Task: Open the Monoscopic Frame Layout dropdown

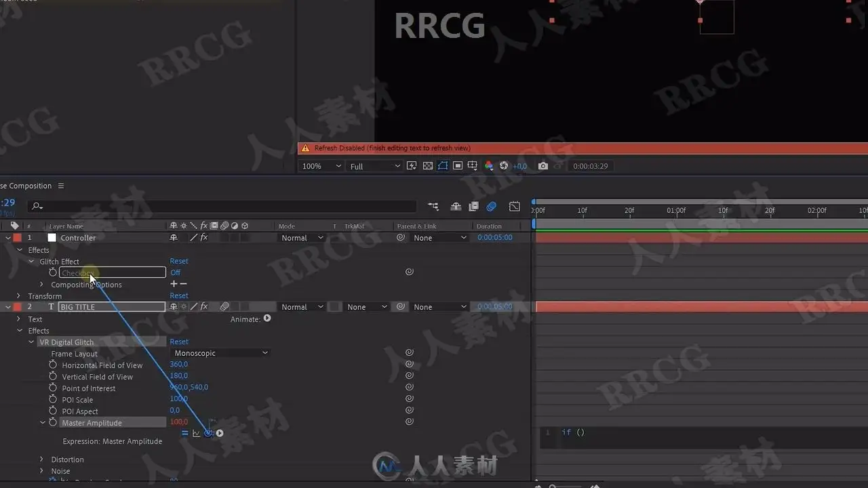Action: tap(220, 353)
